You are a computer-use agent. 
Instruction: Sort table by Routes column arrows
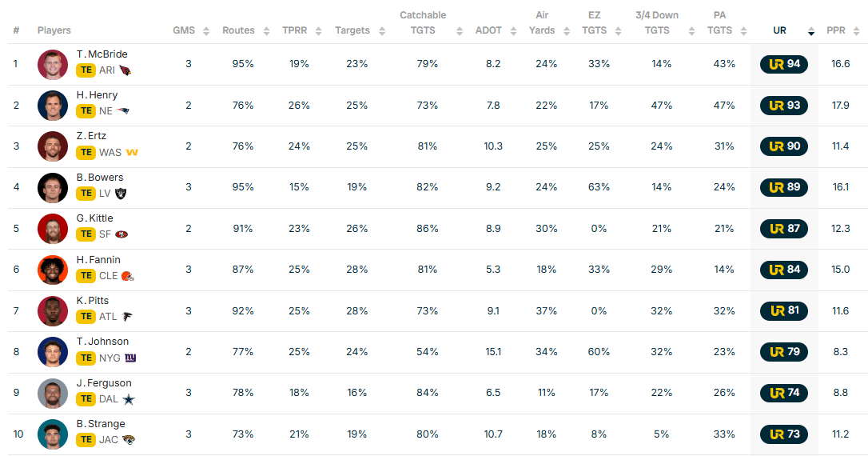264,31
